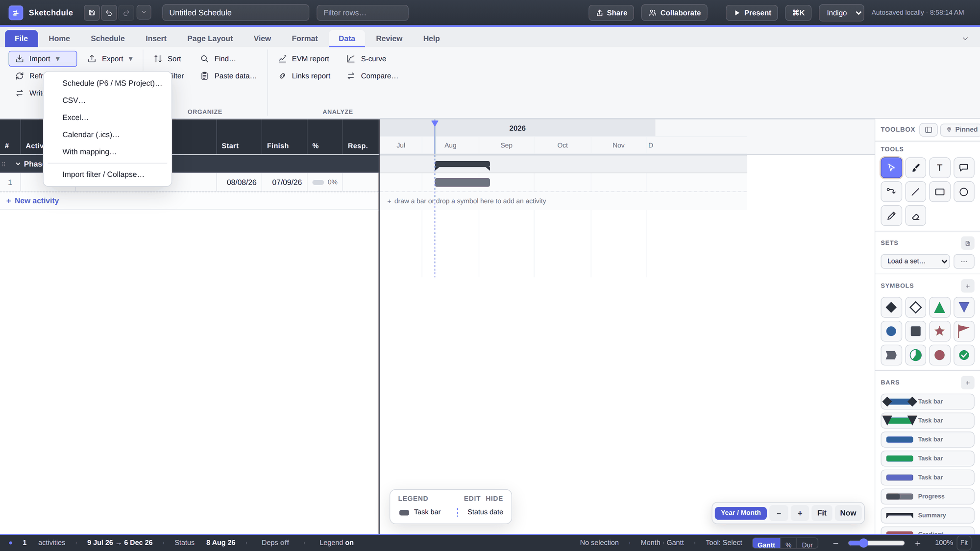Open the Load a set dropdown
The width and height of the screenshot is (980, 551).
pyautogui.click(x=915, y=261)
